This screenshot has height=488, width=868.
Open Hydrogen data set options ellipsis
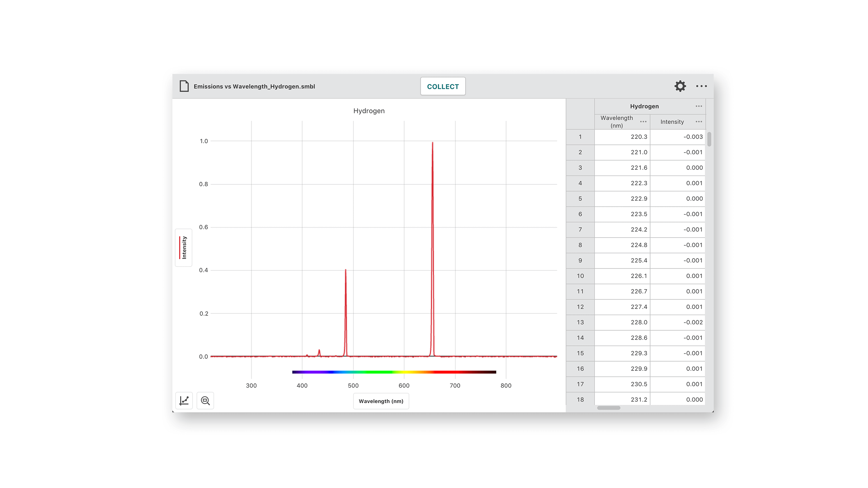pos(699,106)
